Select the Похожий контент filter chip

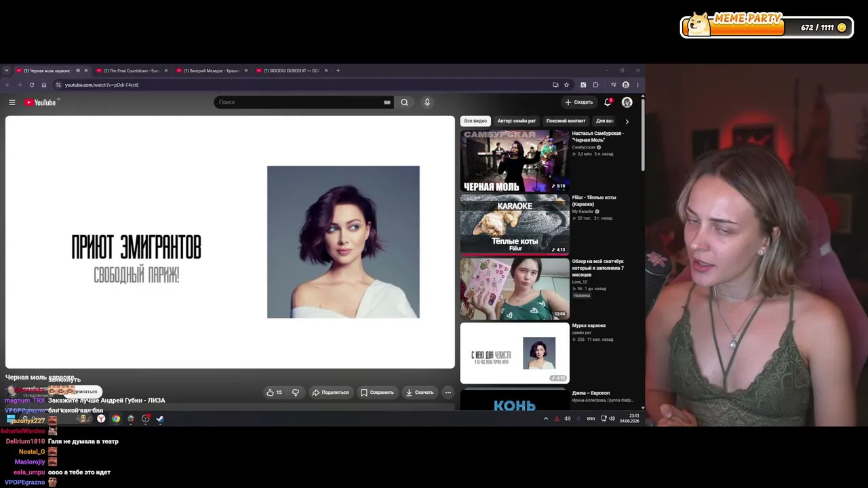click(566, 121)
